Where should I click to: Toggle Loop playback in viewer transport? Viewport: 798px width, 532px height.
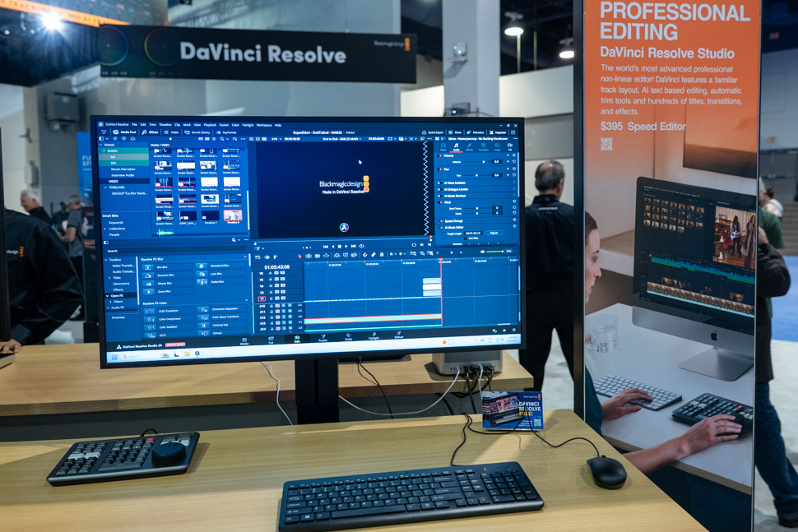(x=361, y=246)
